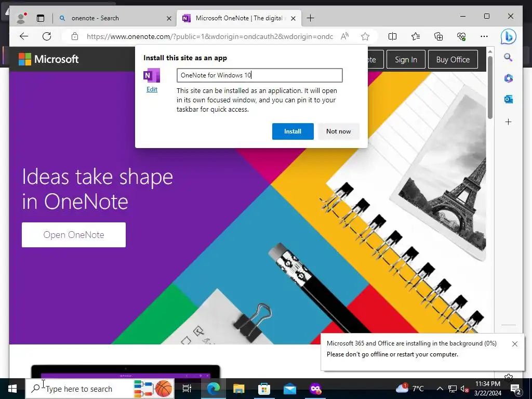Open File Explorer from taskbar
The height and width of the screenshot is (399, 532).
[238, 389]
